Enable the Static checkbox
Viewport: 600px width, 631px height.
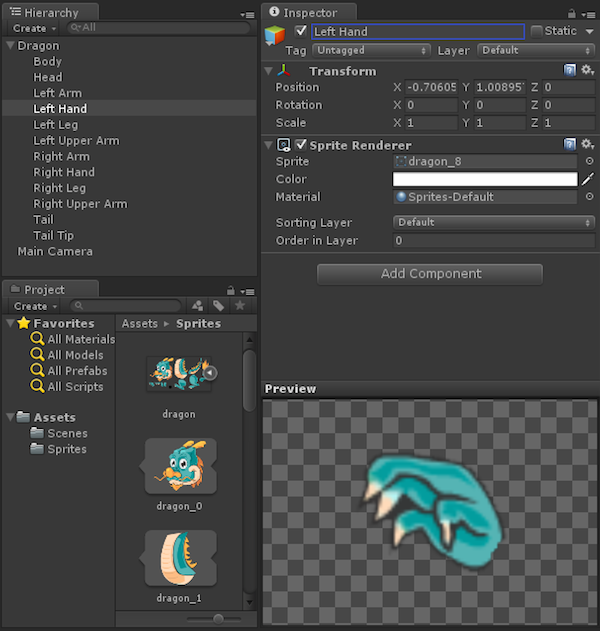point(536,31)
